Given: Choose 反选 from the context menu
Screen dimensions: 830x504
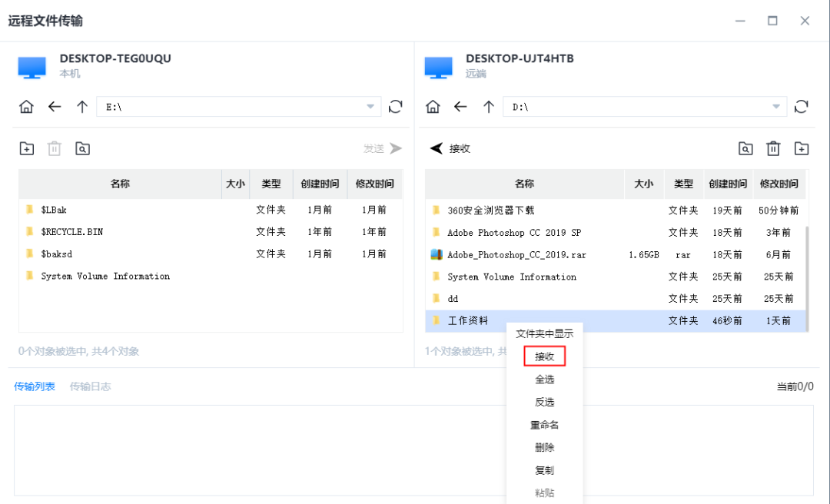Looking at the screenshot, I should click(545, 402).
